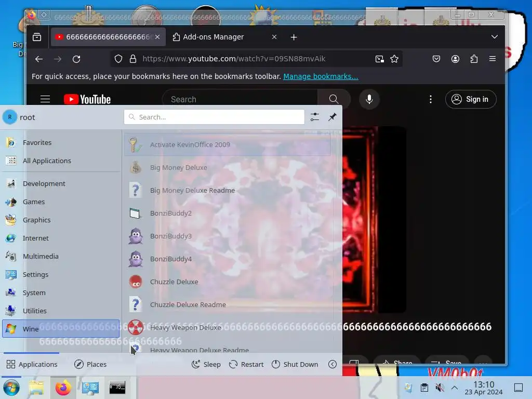Click the Firefox back arrow
The width and height of the screenshot is (532, 399).
[x=39, y=59]
